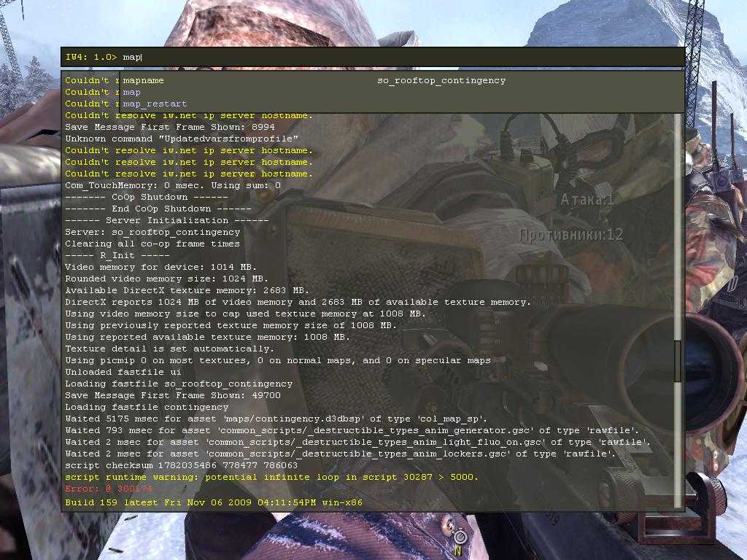Click the "R_Init" separator line
Image resolution: width=747 pixels, height=560 pixels.
pyautogui.click(x=117, y=255)
